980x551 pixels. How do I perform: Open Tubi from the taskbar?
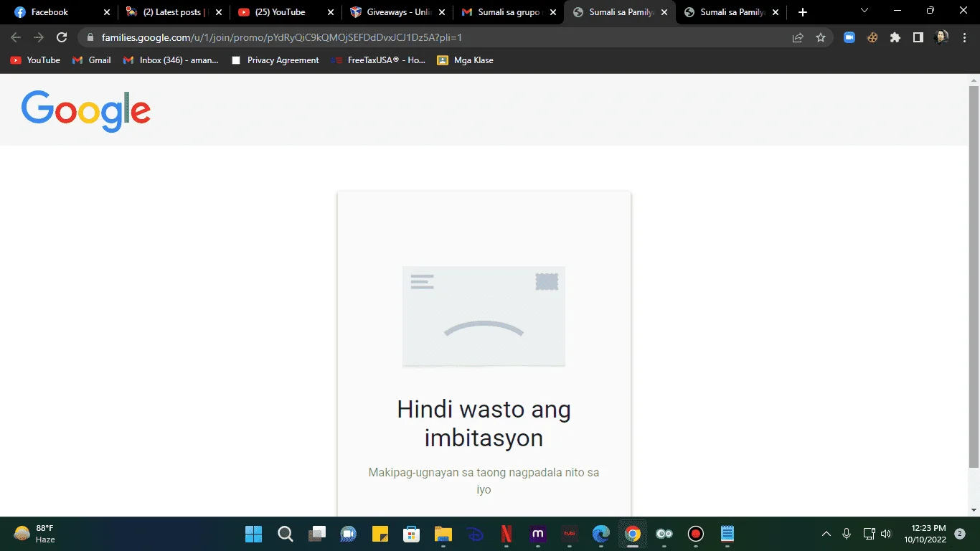[569, 534]
